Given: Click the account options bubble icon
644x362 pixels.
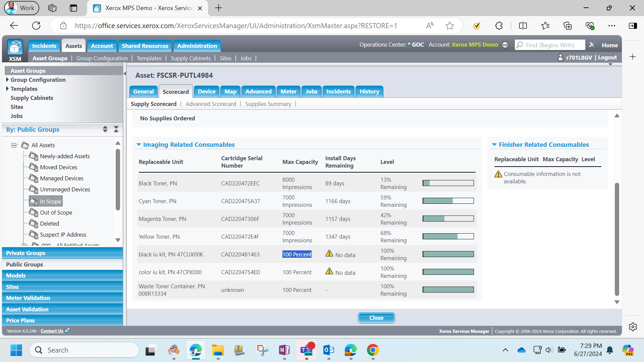Looking at the screenshot, I should [x=505, y=45].
